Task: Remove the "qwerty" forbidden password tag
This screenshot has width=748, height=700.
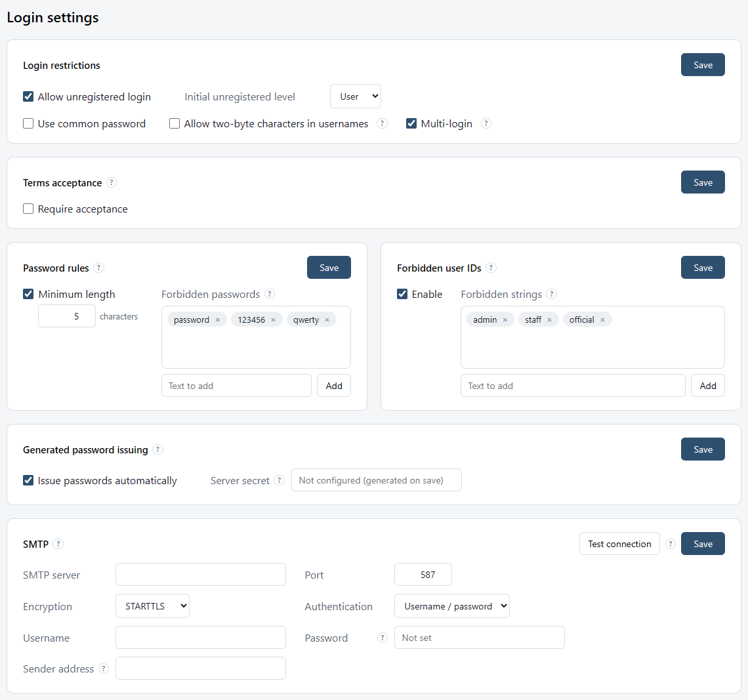Action: pos(327,320)
